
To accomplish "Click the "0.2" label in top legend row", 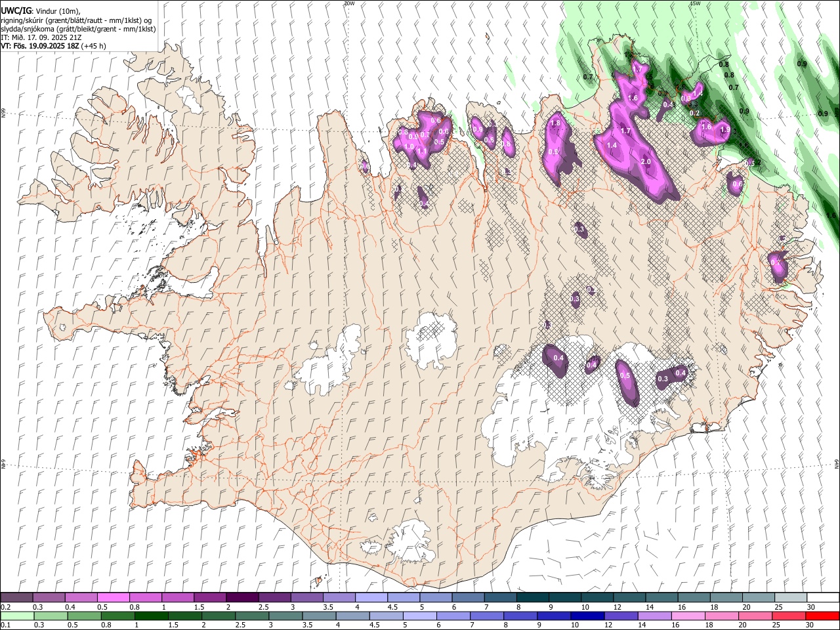I will click(x=5, y=607).
